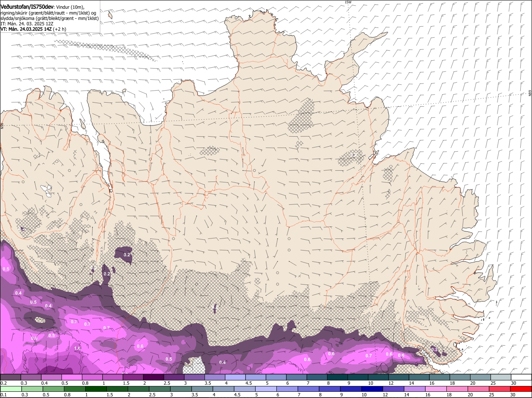Viewport: 532px width, 398px height.
Task: Pick the dark plum 0.2–0.3 swatch in upper legend
Action: coord(10,377)
